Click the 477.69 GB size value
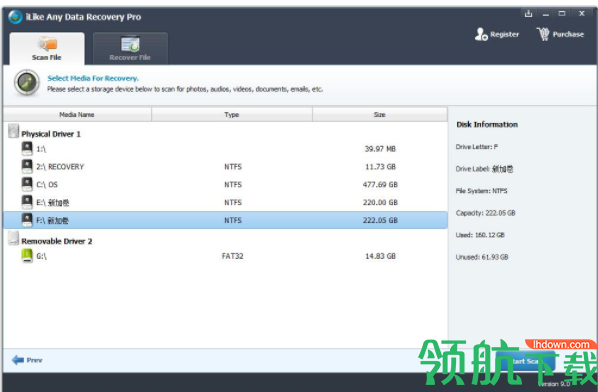 (x=380, y=185)
